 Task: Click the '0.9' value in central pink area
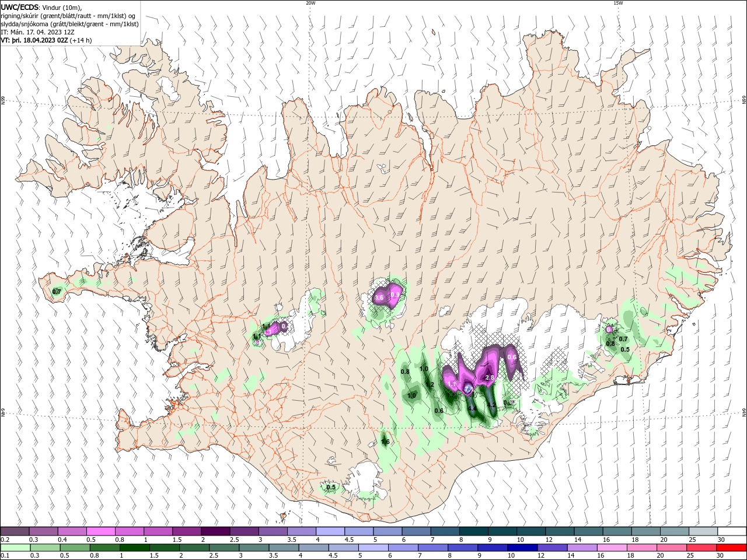tap(395, 295)
